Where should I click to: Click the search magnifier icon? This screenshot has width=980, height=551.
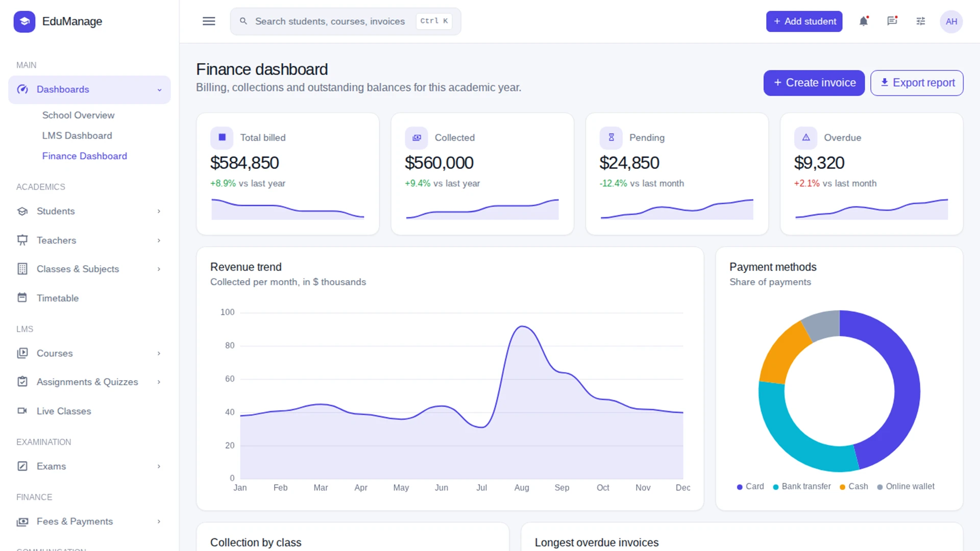(243, 21)
